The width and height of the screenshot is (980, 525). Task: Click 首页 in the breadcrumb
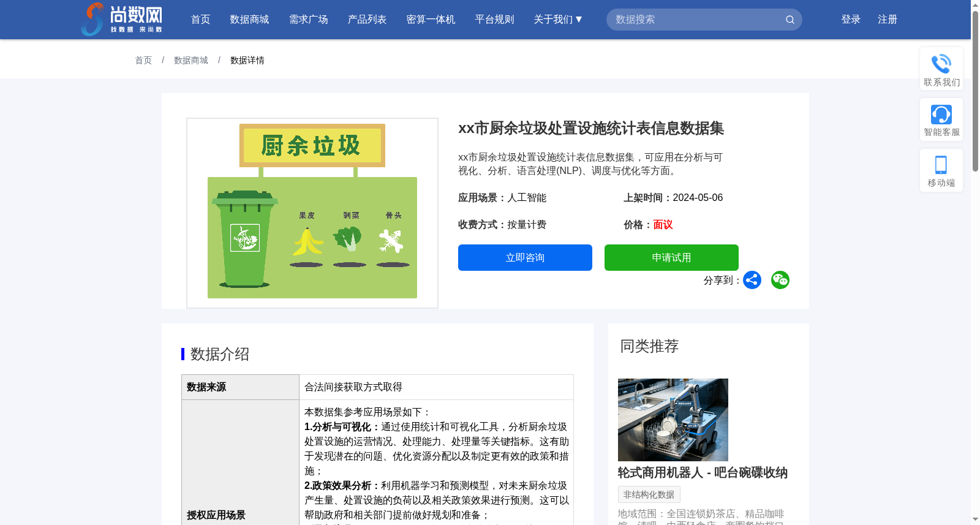coord(143,60)
